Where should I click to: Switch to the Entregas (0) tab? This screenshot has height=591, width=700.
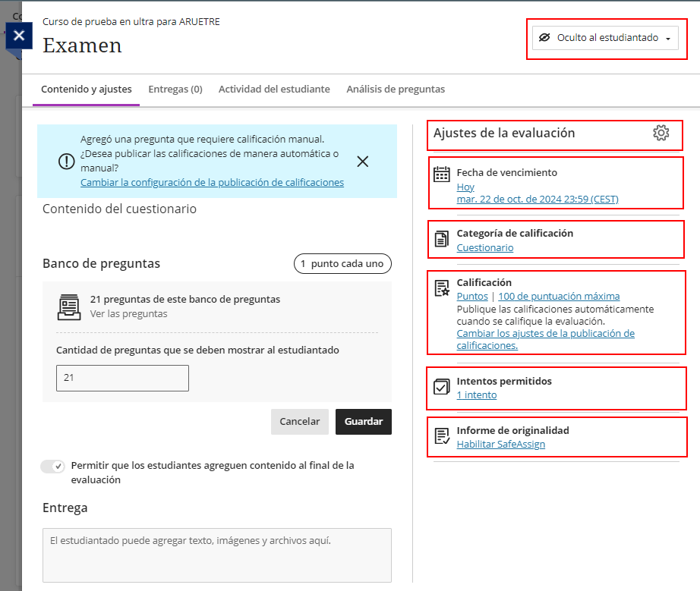tap(175, 90)
